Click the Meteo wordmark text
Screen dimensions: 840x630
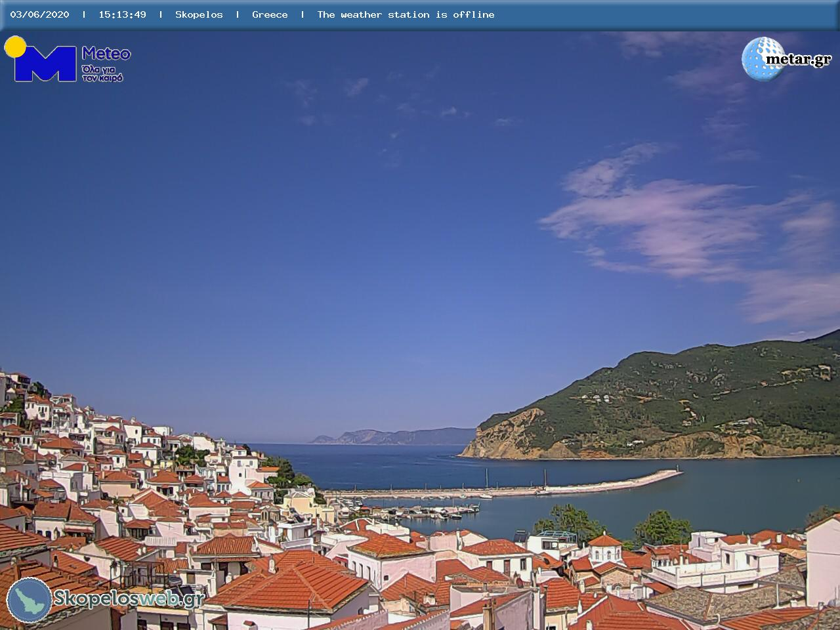(106, 54)
